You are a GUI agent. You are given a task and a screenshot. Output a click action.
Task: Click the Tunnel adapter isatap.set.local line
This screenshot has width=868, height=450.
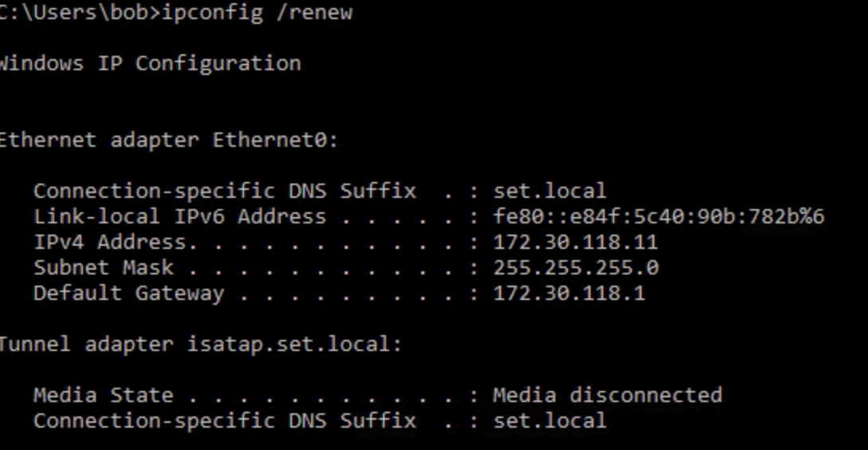199,345
